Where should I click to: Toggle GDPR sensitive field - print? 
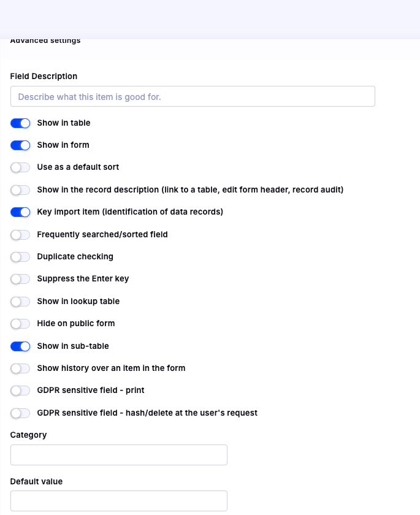20,391
